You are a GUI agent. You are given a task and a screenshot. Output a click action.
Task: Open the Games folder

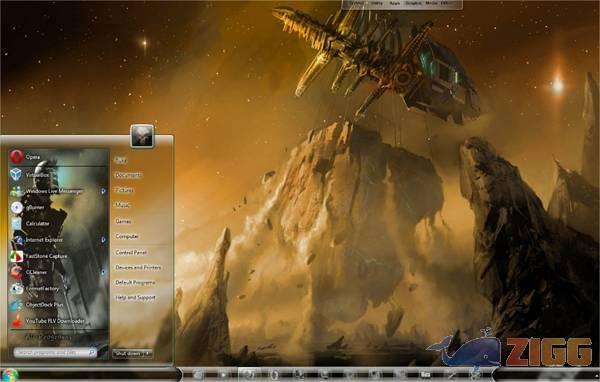tap(123, 221)
